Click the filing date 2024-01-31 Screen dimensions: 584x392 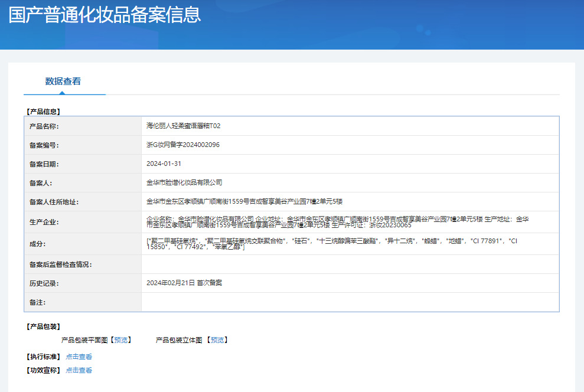[164, 164]
